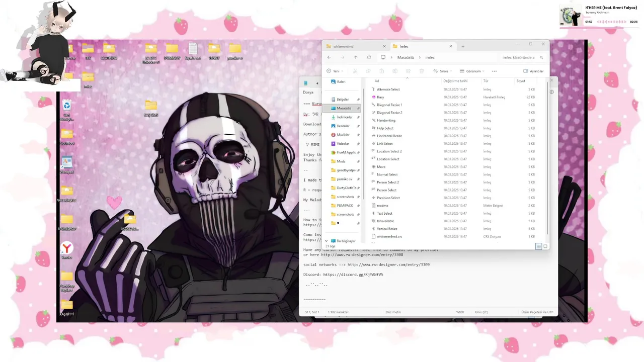
Task: Select the Precision Select cursor file
Action: click(385, 198)
